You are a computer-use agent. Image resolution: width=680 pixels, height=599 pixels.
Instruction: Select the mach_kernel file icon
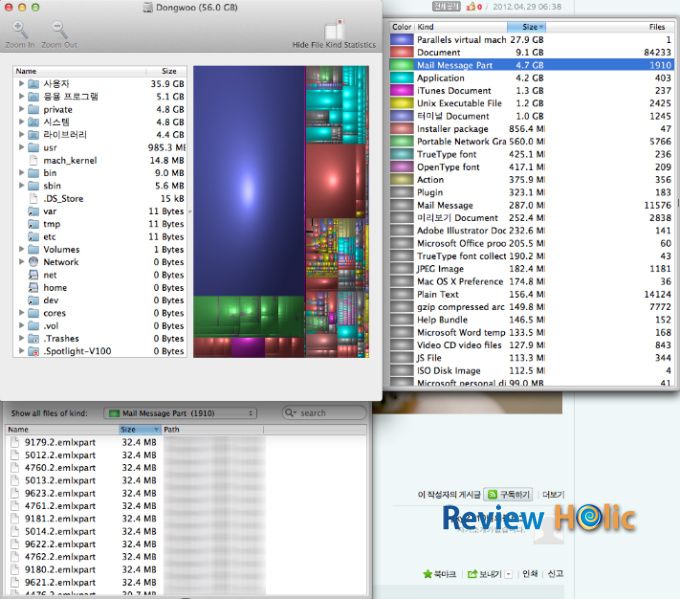pyautogui.click(x=33, y=160)
